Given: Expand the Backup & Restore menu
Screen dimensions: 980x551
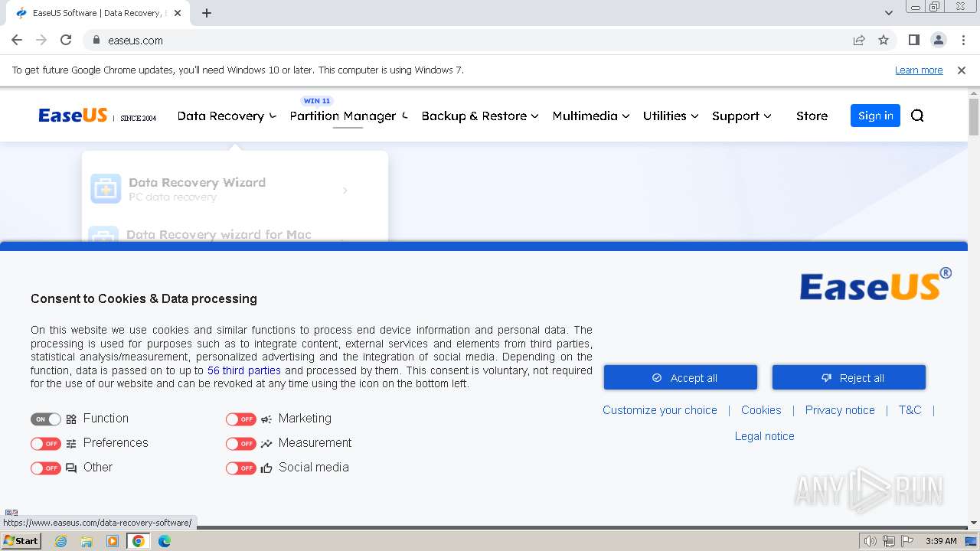Looking at the screenshot, I should click(x=480, y=116).
